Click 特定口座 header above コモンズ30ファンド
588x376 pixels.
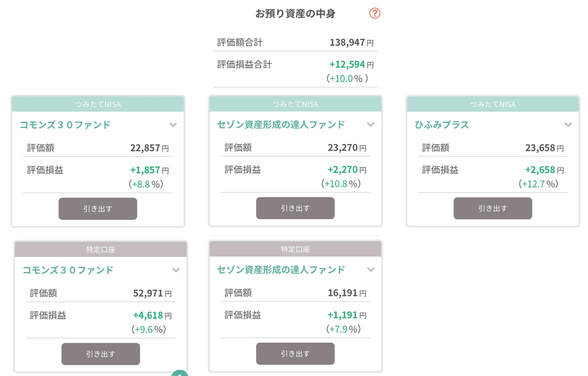[x=100, y=250]
